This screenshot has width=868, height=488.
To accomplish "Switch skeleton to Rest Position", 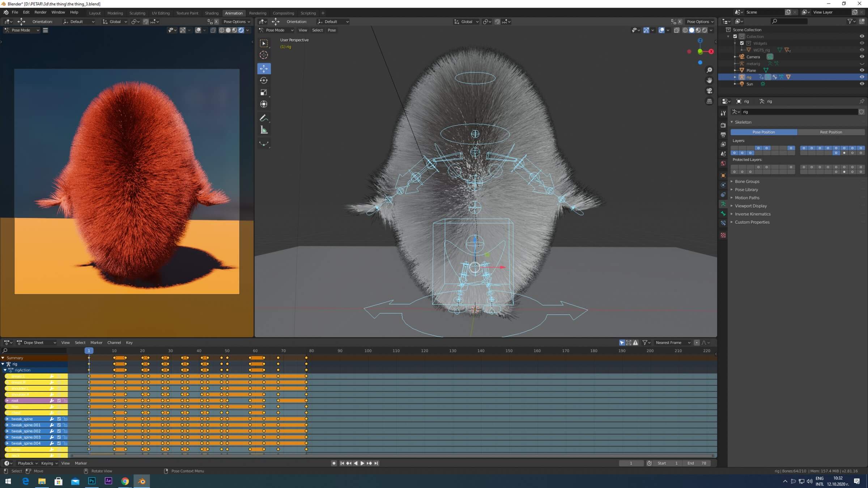I will [831, 132].
